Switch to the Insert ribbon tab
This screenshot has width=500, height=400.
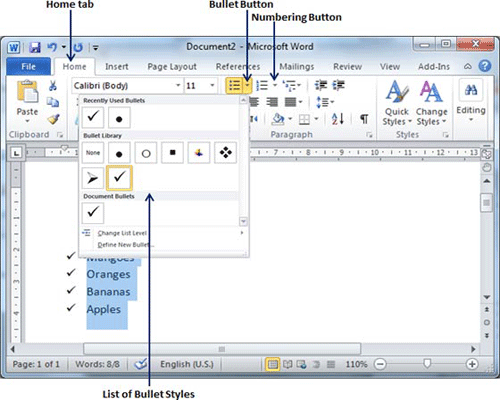tap(117, 67)
